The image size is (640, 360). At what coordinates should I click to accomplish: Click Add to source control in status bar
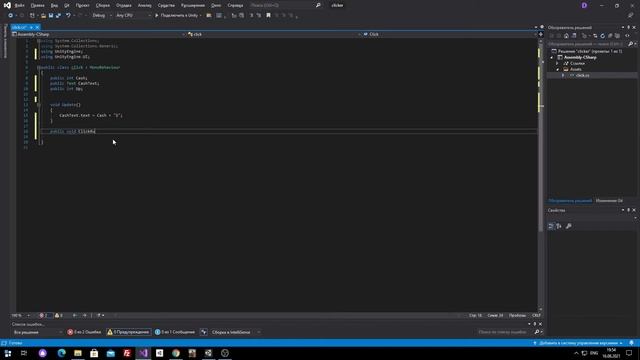tap(578, 343)
